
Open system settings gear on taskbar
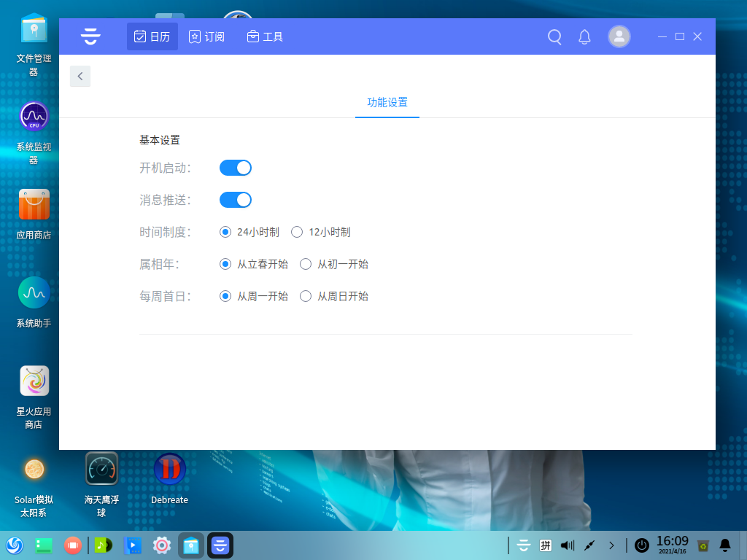click(x=162, y=545)
